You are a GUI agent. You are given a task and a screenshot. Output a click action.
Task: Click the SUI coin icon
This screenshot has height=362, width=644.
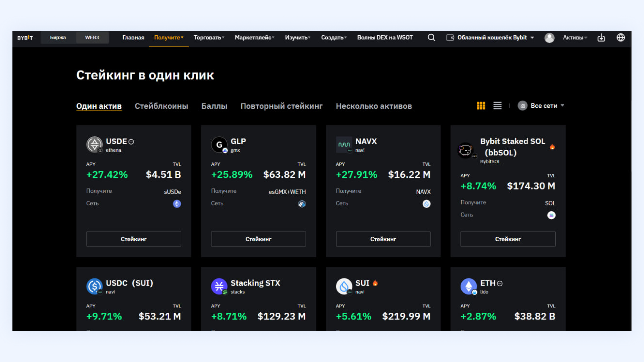pyautogui.click(x=344, y=286)
